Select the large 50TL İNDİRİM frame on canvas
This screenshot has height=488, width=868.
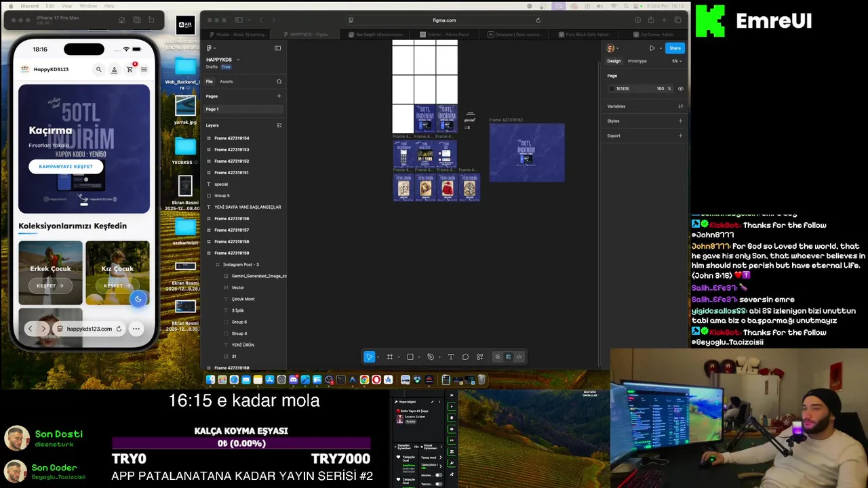tap(527, 152)
